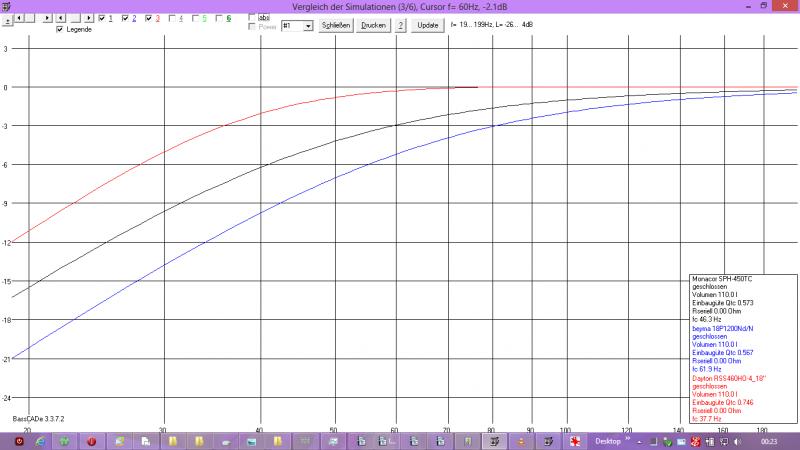Expand Desktop toolbar chevron

pyautogui.click(x=628, y=439)
